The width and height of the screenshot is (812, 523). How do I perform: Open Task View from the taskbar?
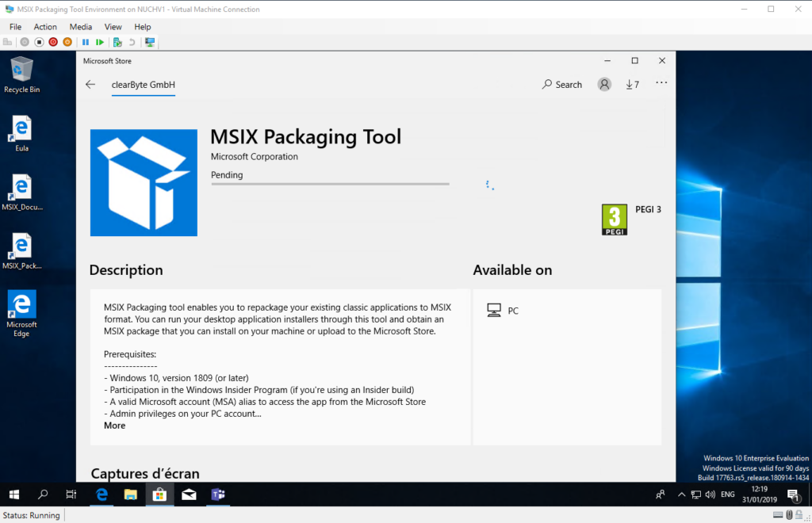(x=71, y=494)
